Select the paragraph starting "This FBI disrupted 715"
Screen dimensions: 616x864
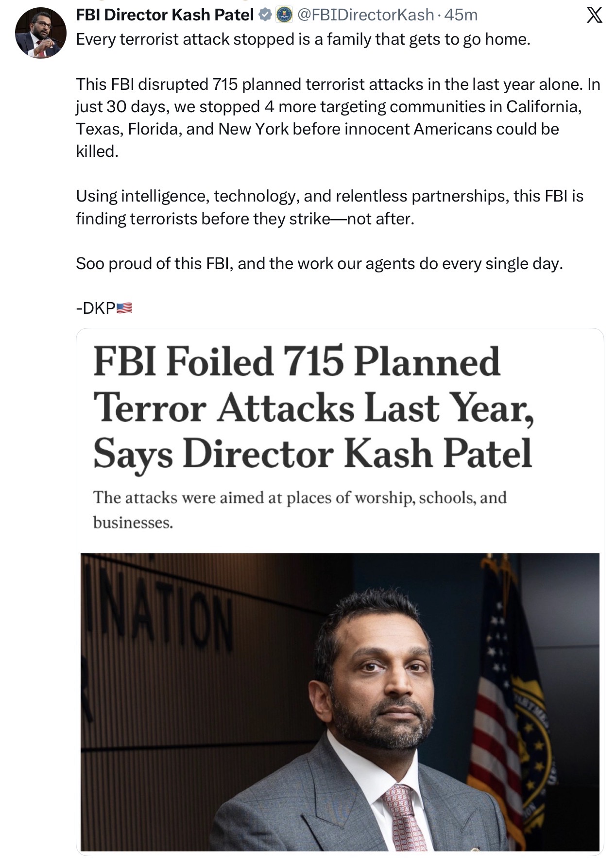point(338,118)
